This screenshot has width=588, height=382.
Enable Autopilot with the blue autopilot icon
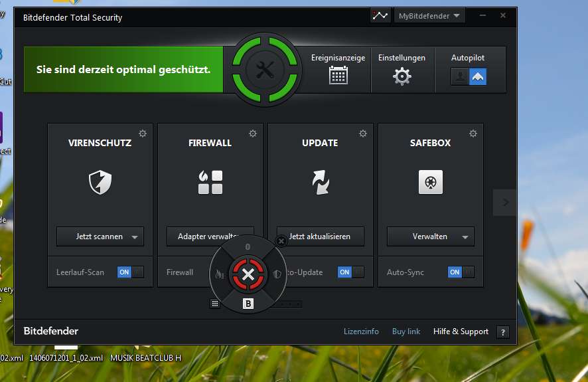tap(478, 76)
